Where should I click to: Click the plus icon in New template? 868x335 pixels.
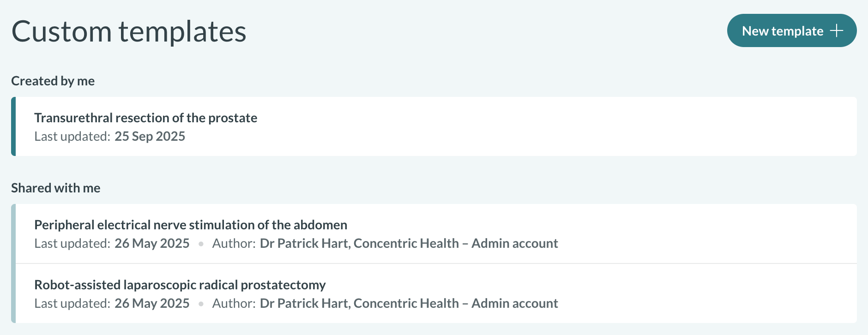pyautogui.click(x=837, y=31)
